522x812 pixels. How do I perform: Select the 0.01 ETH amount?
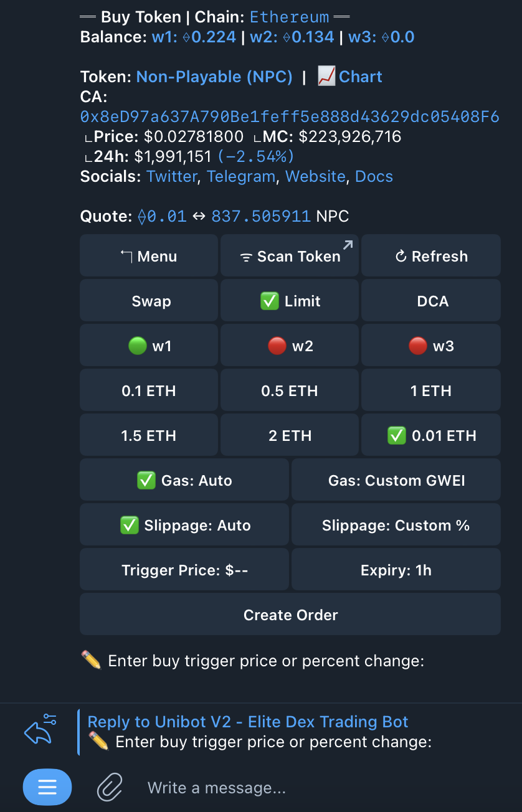point(431,435)
